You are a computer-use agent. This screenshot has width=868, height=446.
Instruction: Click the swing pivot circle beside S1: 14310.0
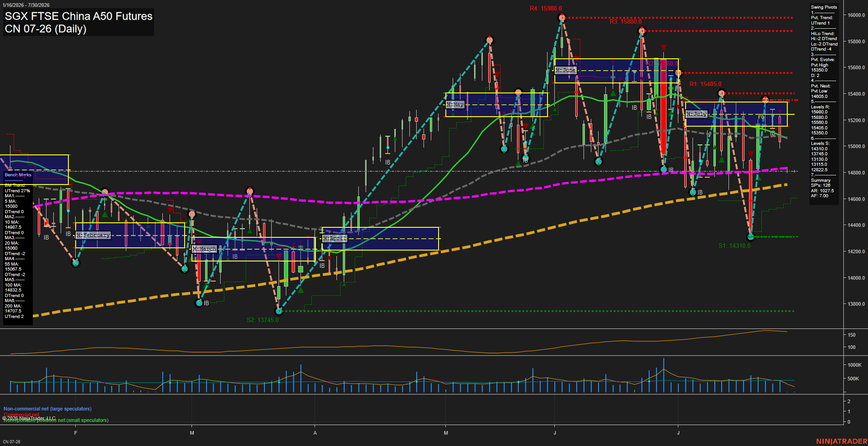coord(751,237)
